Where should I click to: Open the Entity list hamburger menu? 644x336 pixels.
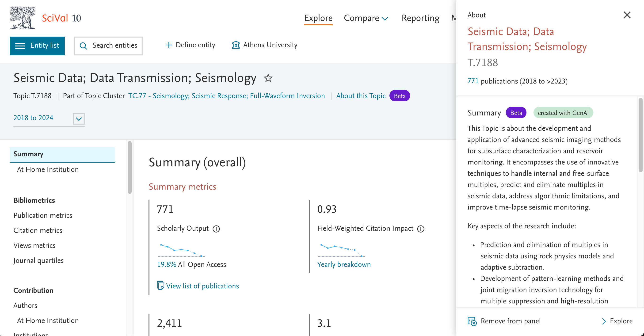(37, 46)
